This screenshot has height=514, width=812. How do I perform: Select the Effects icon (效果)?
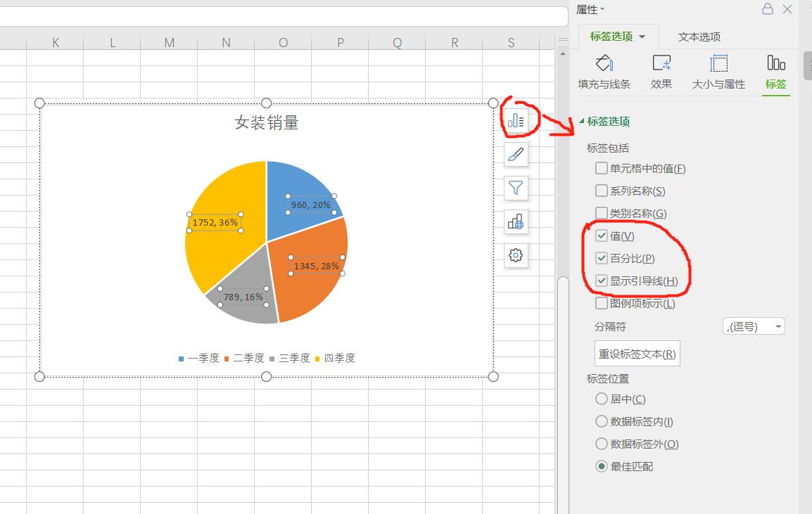661,72
